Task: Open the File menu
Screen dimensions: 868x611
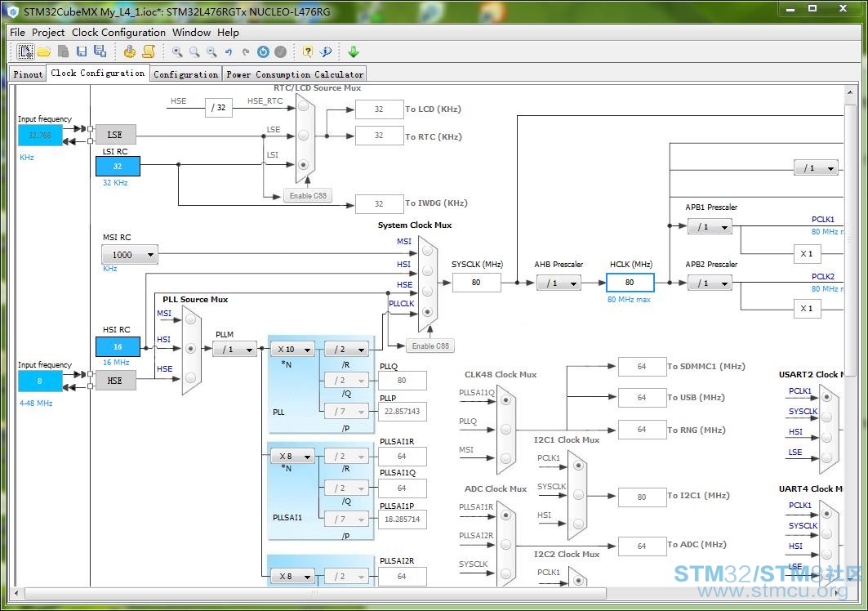Action: pos(17,32)
